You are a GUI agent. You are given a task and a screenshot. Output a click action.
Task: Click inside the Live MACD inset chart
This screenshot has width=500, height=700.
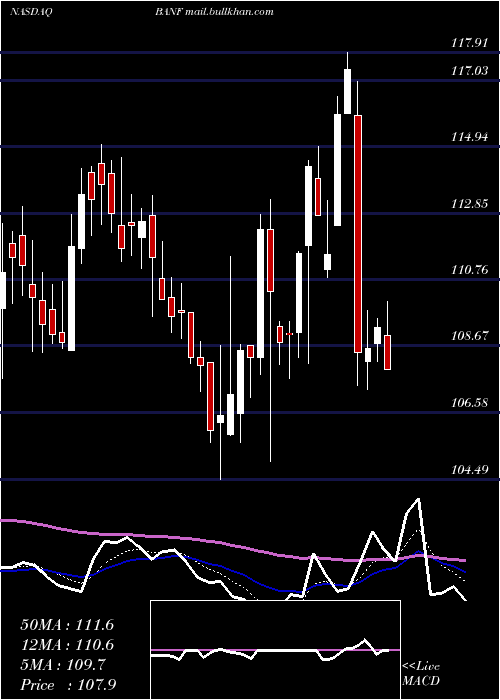tap(275, 650)
